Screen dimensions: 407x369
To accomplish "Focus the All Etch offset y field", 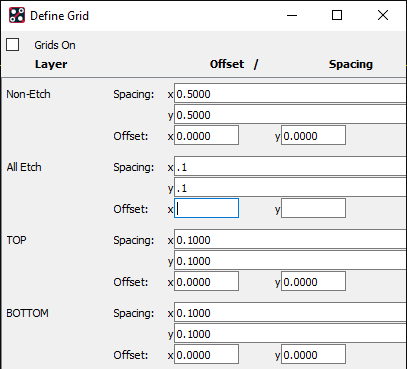I will coord(313,208).
